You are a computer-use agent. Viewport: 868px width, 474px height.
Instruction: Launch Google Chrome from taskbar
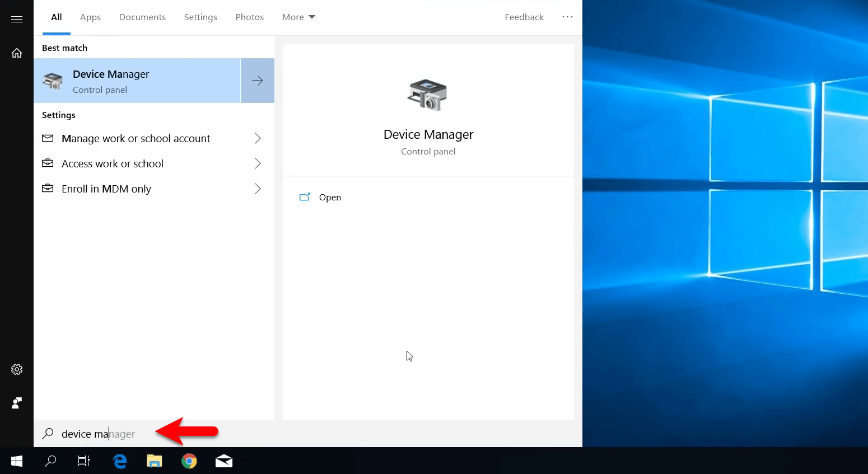coord(189,461)
